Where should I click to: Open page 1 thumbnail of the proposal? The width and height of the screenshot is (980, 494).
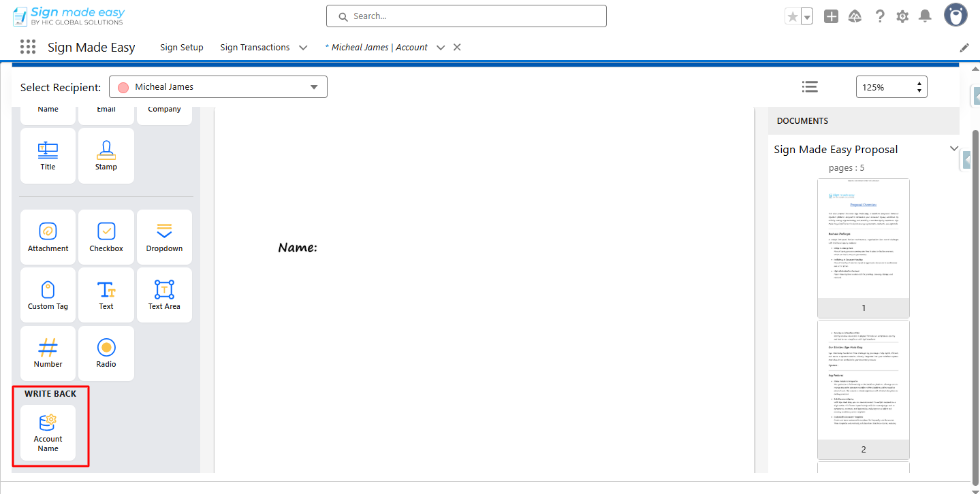coord(864,248)
